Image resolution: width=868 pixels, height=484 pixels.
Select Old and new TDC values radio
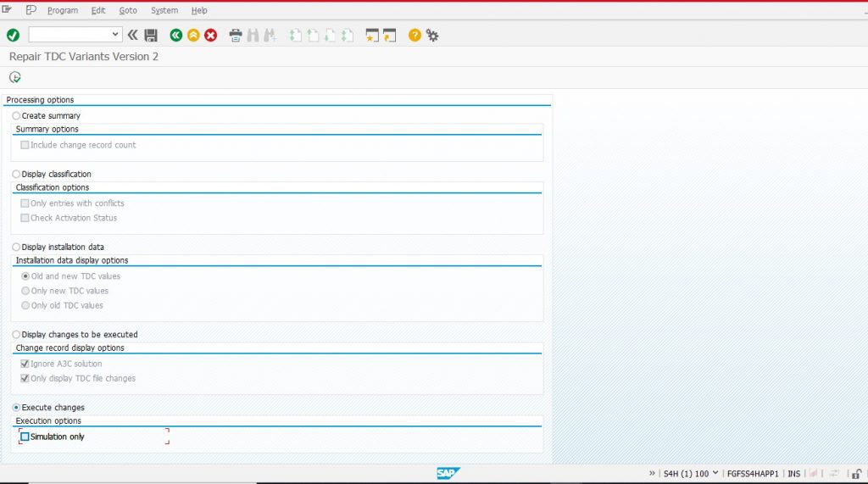click(25, 276)
